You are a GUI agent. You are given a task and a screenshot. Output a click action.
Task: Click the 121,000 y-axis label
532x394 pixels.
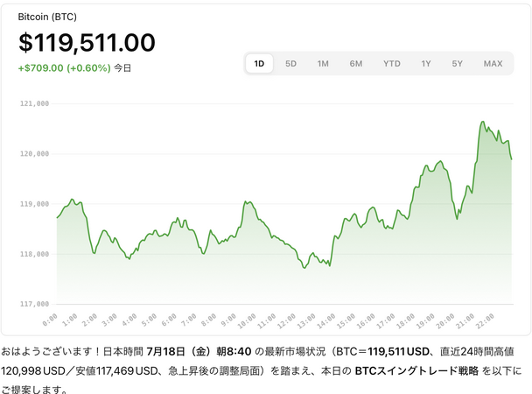(x=34, y=103)
